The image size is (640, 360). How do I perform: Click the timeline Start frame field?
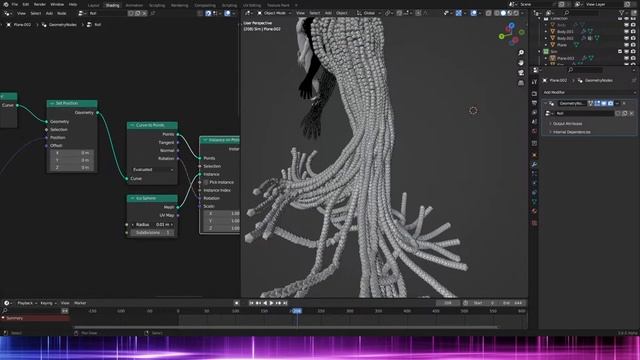[484, 303]
